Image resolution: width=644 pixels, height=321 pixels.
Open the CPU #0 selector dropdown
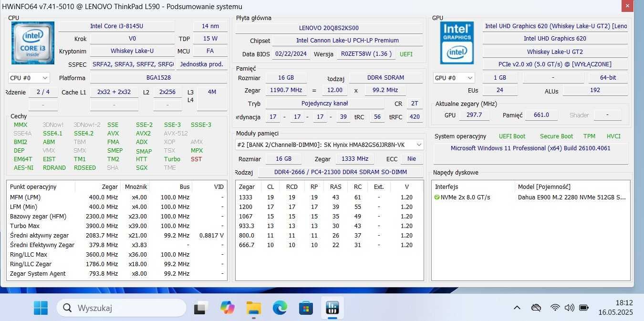[29, 78]
